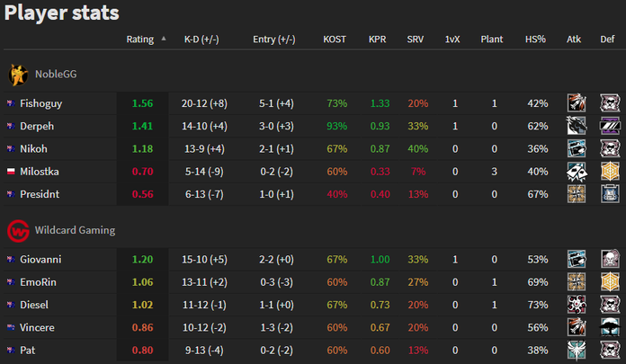The height and width of the screenshot is (364, 626).
Task: Click Giovanni's attacker operator icon
Action: (577, 260)
